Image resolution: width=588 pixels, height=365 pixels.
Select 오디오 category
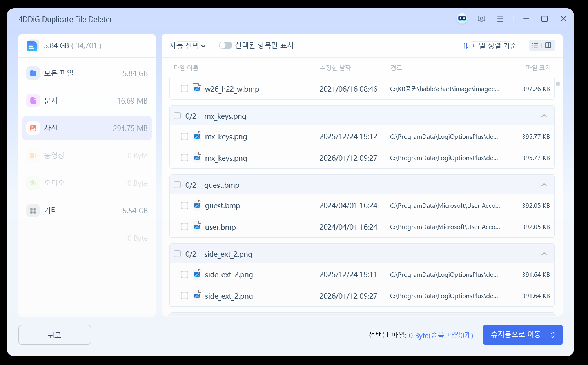pos(87,183)
